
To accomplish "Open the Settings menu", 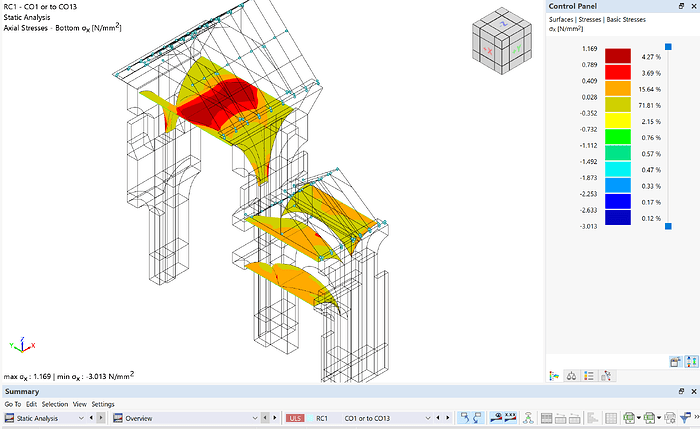I will tap(103, 404).
